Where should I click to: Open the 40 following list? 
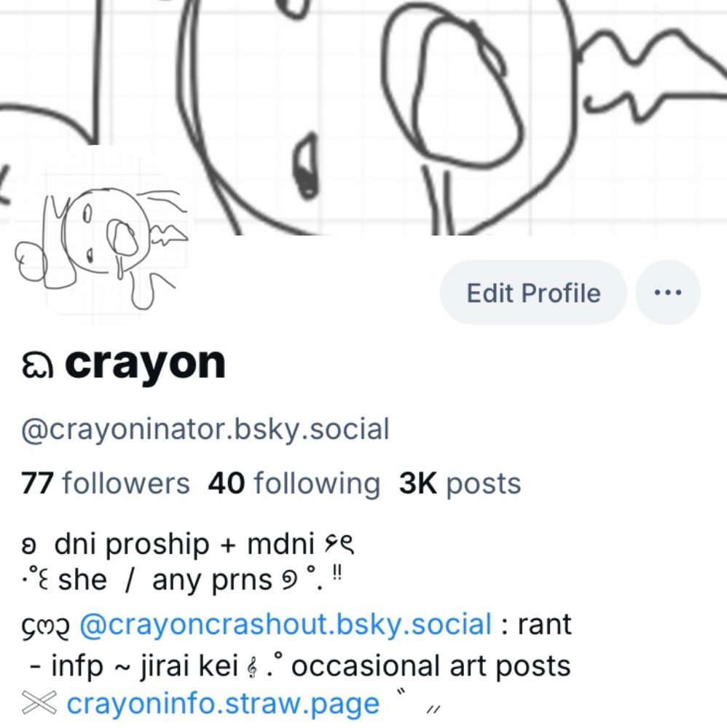tap(294, 483)
